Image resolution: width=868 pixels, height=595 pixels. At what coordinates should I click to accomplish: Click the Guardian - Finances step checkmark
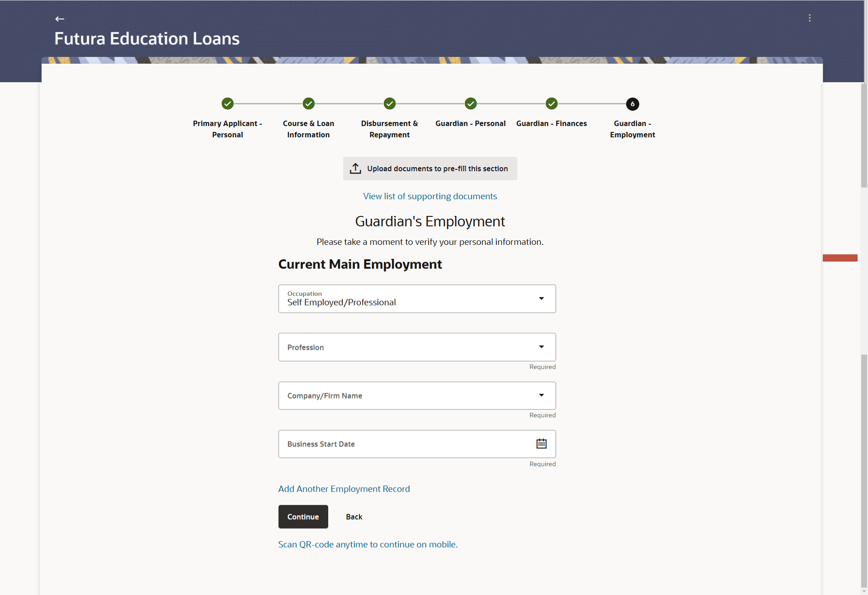pyautogui.click(x=551, y=104)
